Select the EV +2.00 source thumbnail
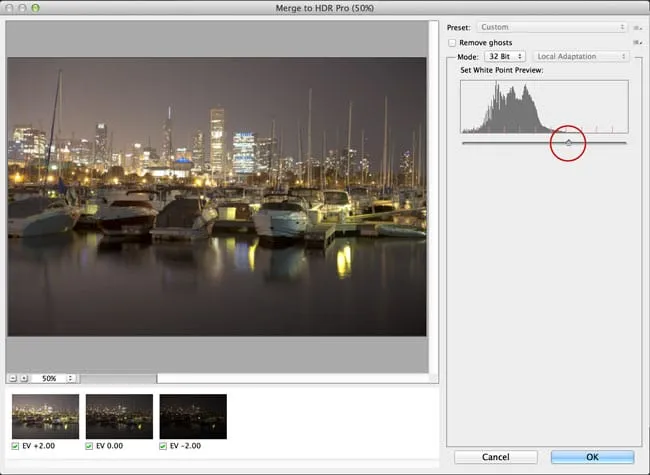The width and height of the screenshot is (650, 475). [45, 416]
